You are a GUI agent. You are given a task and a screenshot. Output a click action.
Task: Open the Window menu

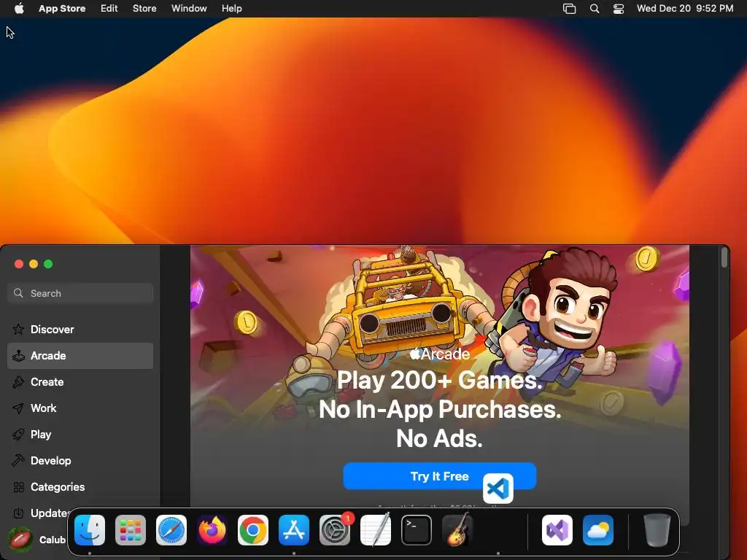pos(189,9)
